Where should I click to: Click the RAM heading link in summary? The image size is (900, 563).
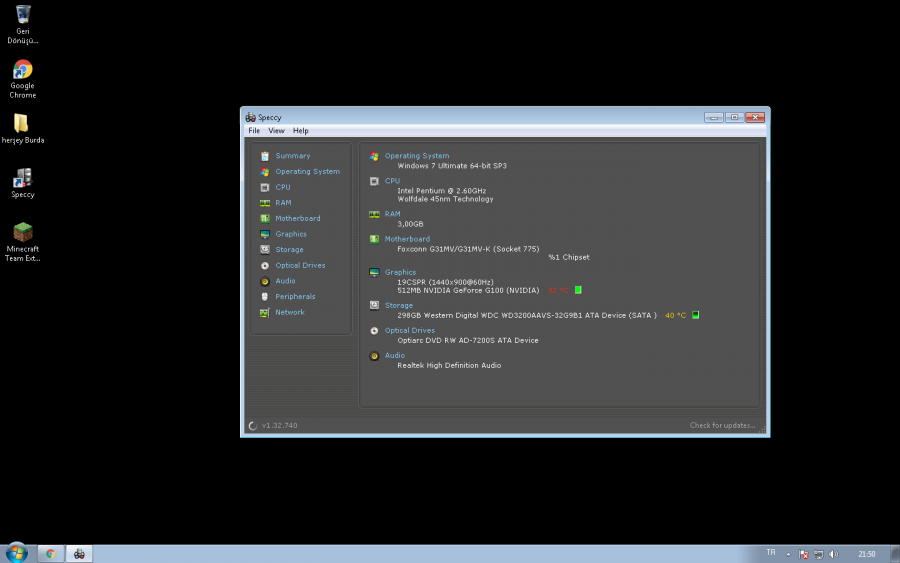[x=392, y=213]
